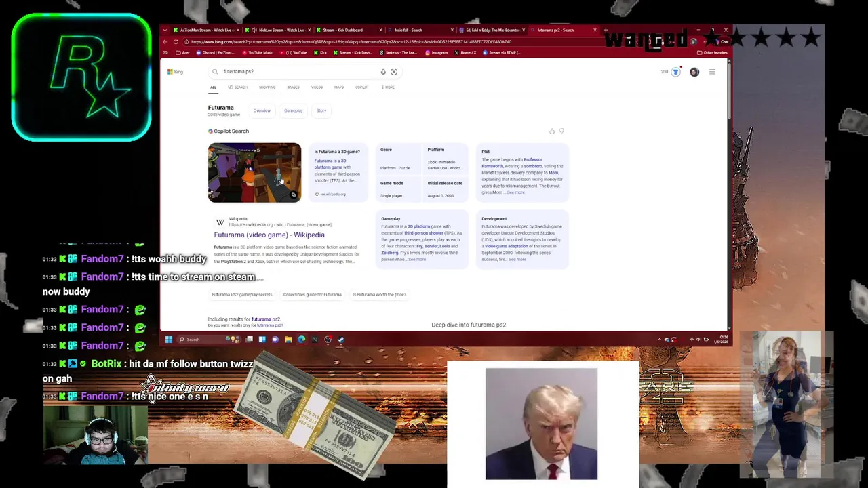Click Futurama PS2 gameplay secrets suggestion

[242, 295]
